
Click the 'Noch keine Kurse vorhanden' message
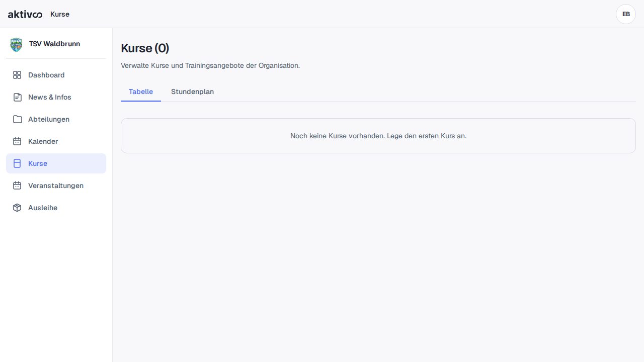(x=378, y=136)
